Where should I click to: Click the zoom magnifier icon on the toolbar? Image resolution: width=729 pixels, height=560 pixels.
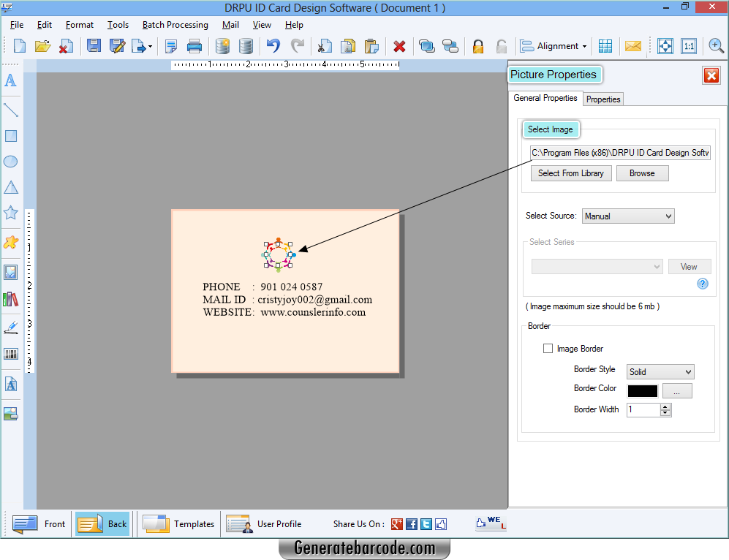(x=716, y=45)
